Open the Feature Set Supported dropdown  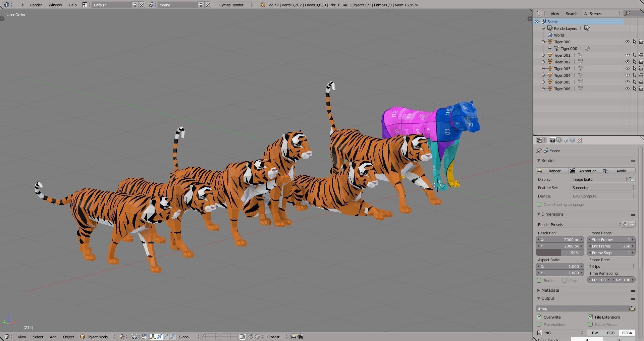pyautogui.click(x=603, y=188)
